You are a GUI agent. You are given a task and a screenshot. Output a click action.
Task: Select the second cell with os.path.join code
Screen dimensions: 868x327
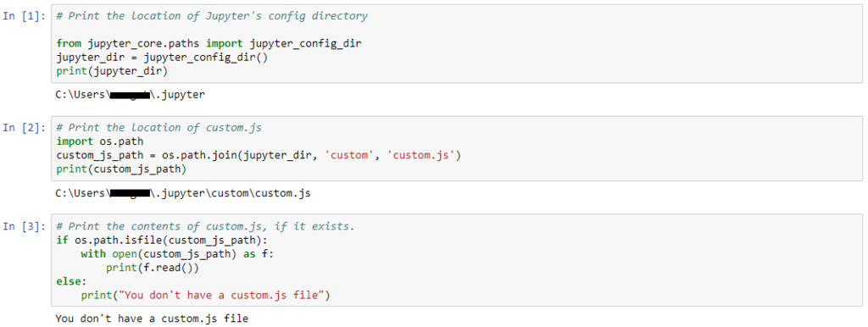point(457,148)
